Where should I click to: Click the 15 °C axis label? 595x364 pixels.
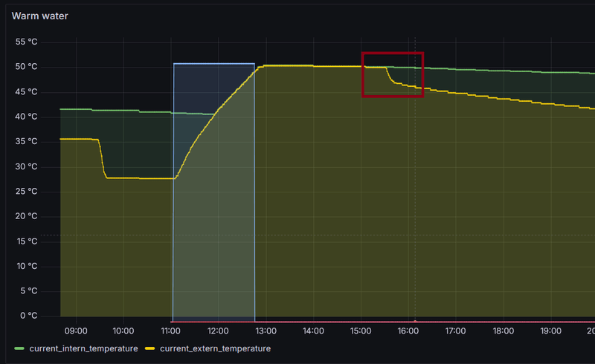[27, 241]
